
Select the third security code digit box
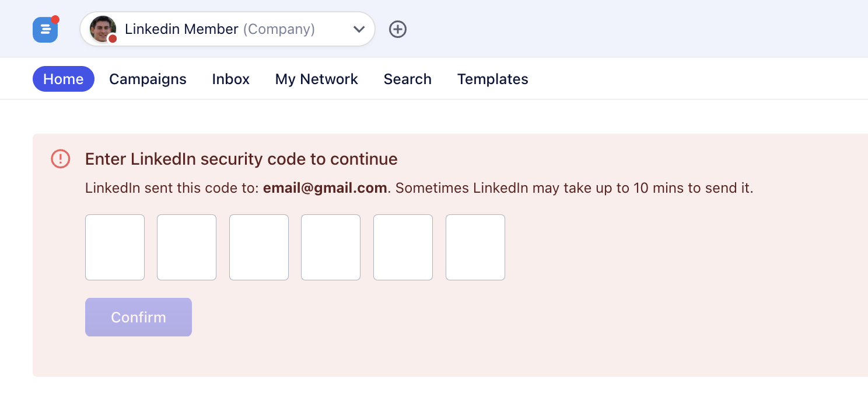coord(259,247)
